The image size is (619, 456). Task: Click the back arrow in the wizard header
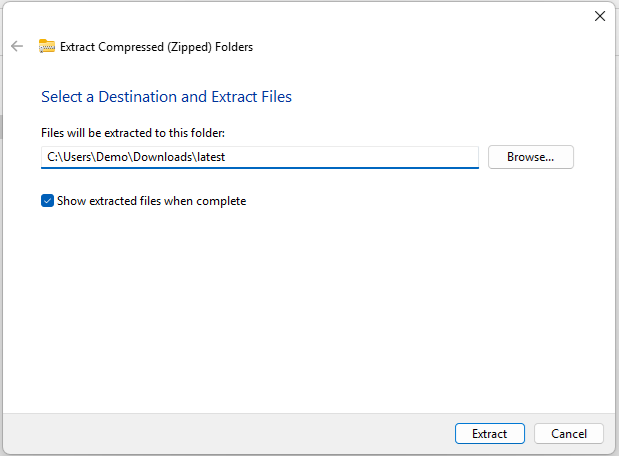pos(17,46)
